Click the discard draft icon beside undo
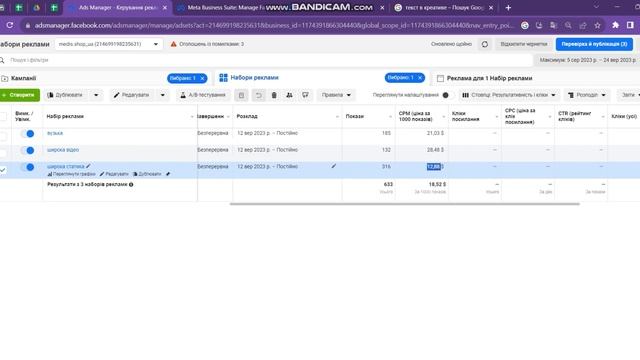Viewport: 640px width, 360px height. coord(241,95)
